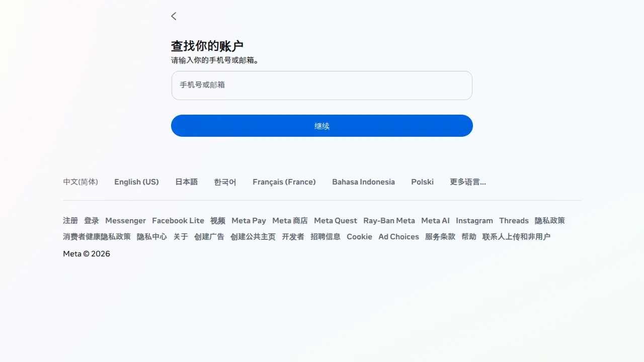Open the Threads footer link
This screenshot has width=644, height=362.
(x=514, y=221)
